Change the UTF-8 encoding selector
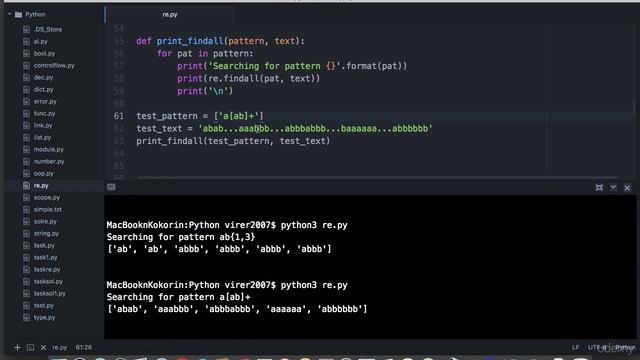 [x=597, y=348]
